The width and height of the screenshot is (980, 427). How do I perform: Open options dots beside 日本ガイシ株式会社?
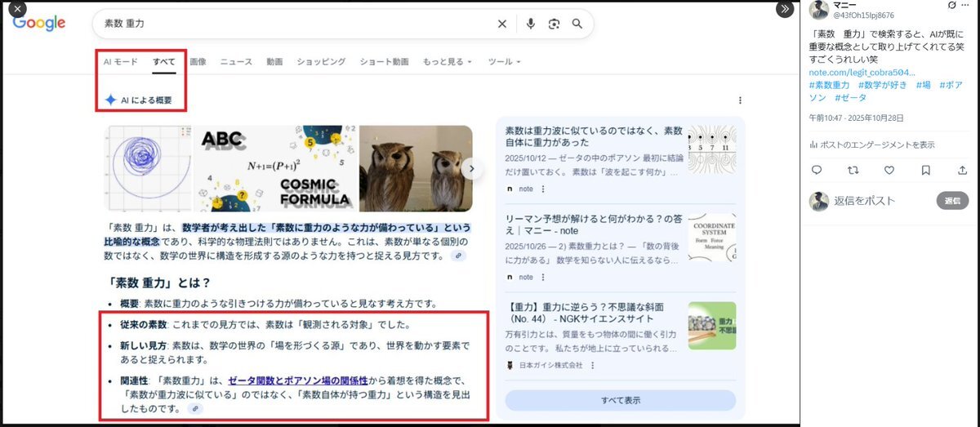[x=592, y=365]
